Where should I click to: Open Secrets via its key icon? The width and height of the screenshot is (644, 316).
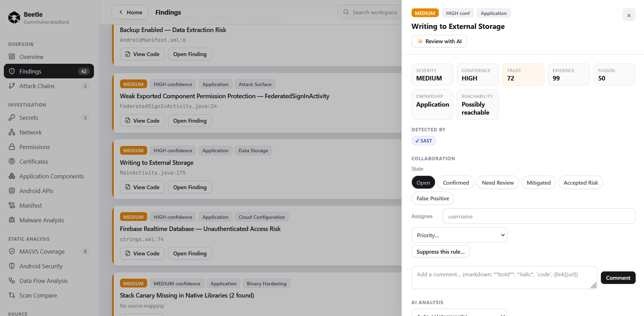pos(12,117)
